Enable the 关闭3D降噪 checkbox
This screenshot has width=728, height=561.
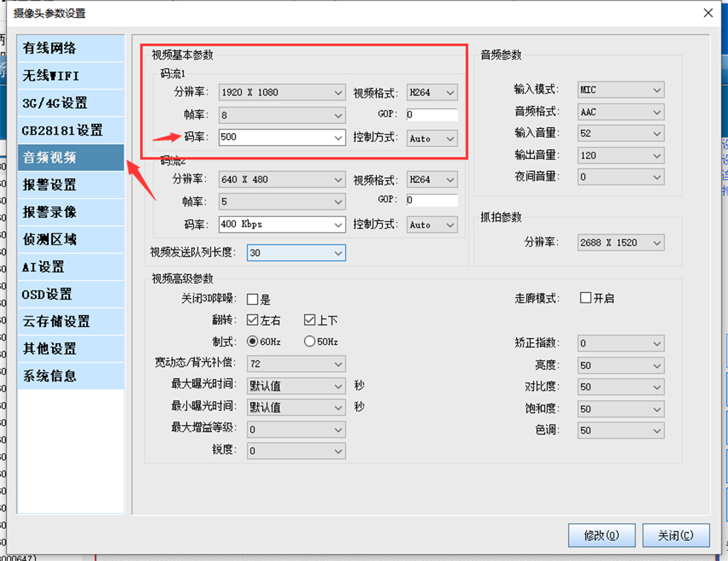tap(252, 299)
